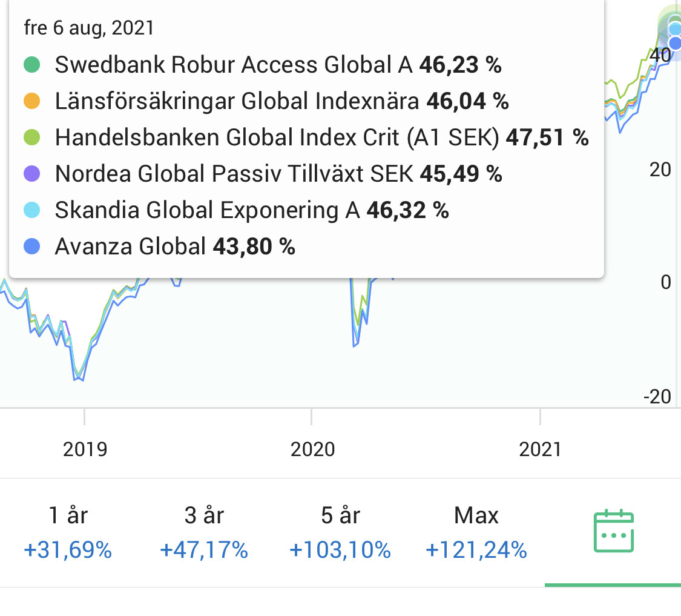Open the custom date range calendar icon
Screen dimensions: 681x616
(613, 532)
